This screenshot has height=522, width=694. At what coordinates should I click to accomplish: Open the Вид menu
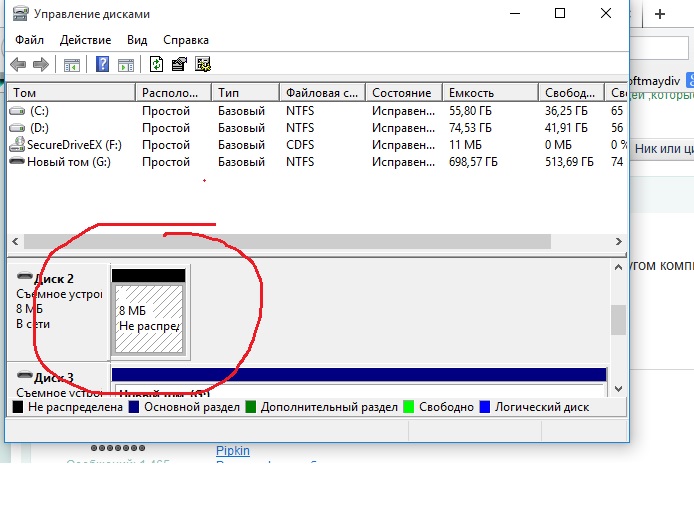[x=137, y=40]
